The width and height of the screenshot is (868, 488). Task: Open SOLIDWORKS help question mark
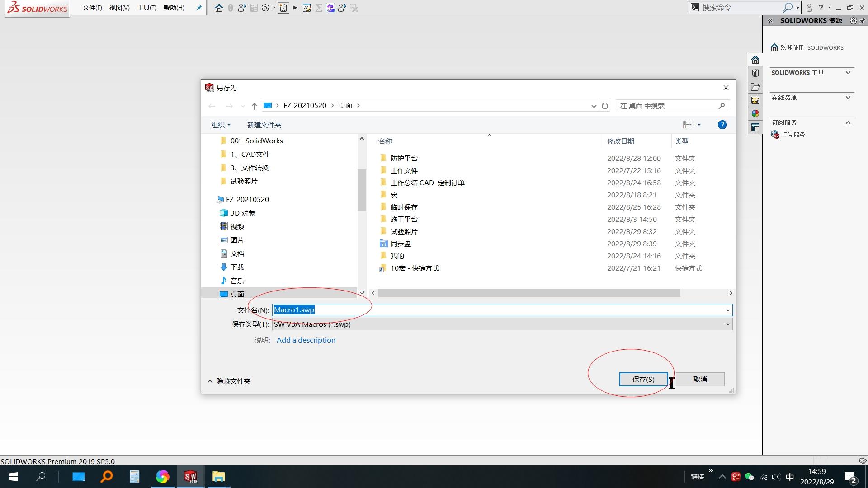click(821, 8)
